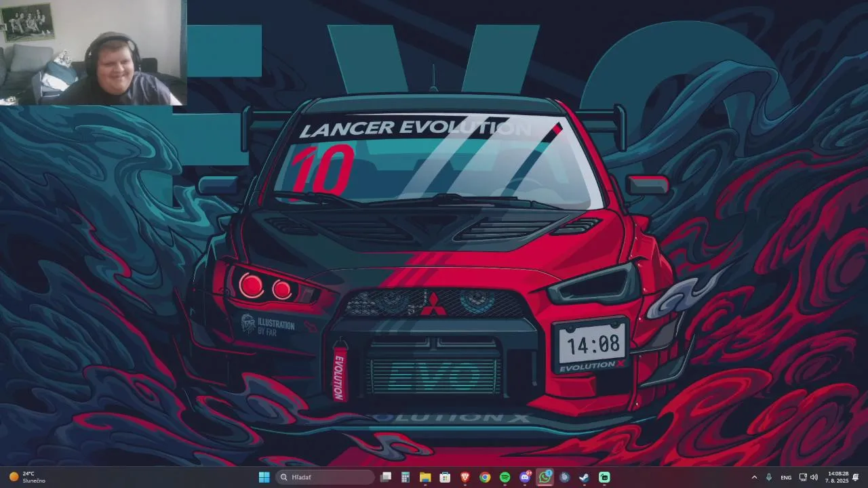Open network settings from tray icon

click(803, 477)
